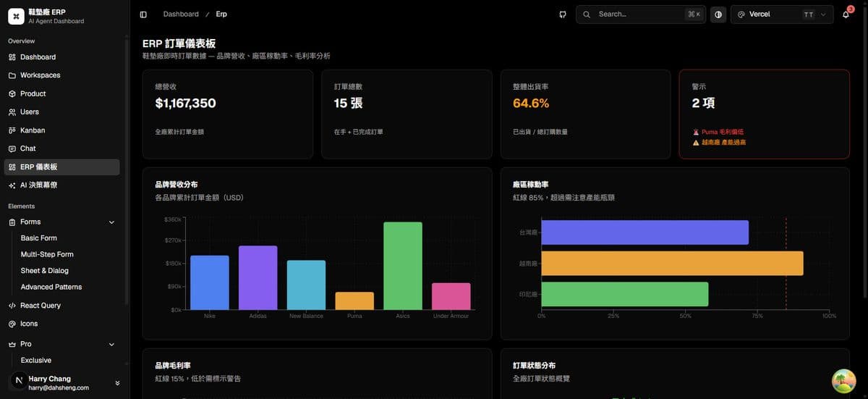The width and height of the screenshot is (868, 399).
Task: Click the floating avatar button bottom corner
Action: 844,381
